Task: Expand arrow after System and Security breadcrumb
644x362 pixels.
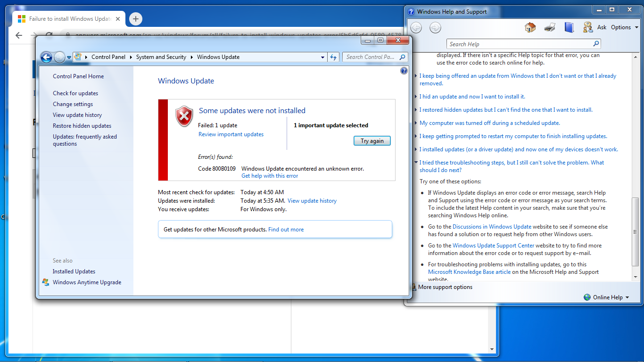Action: (192, 57)
